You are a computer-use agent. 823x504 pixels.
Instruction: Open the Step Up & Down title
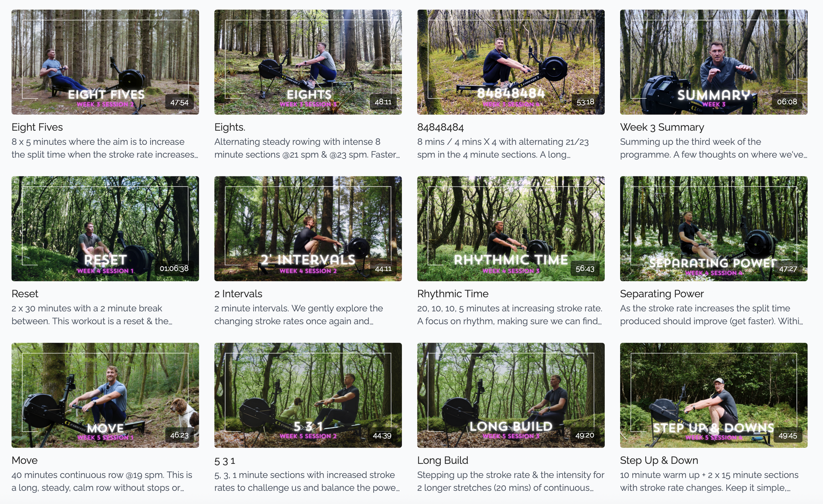[x=659, y=460]
